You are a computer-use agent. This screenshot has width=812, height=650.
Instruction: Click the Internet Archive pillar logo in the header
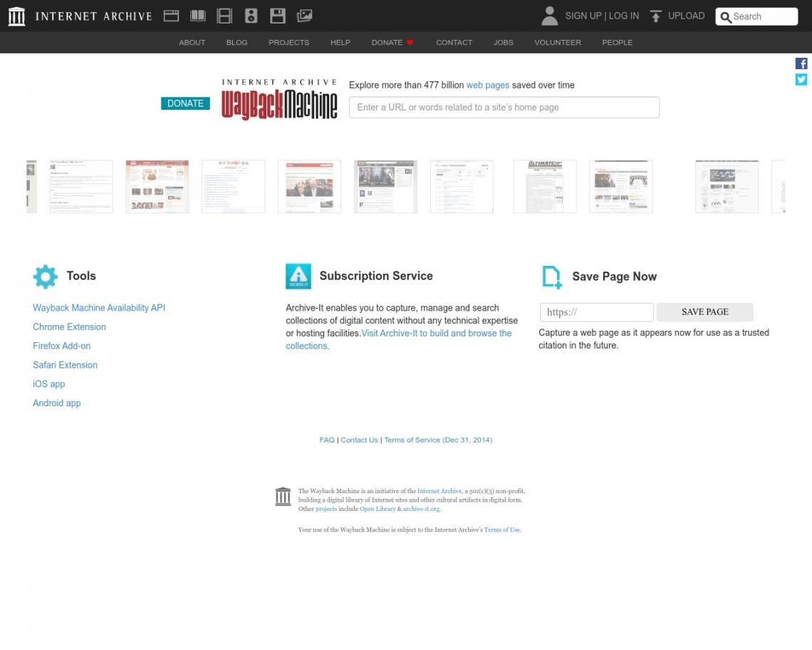(x=16, y=16)
